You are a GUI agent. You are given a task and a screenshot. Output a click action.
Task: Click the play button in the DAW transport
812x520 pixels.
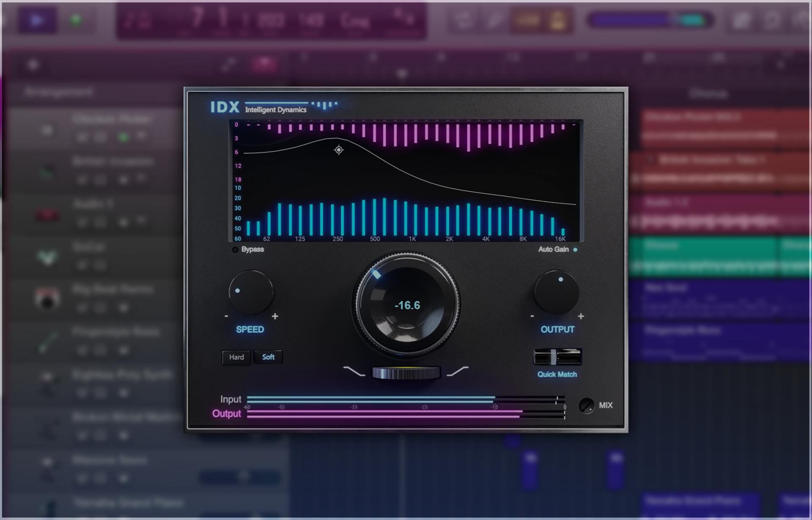37,20
